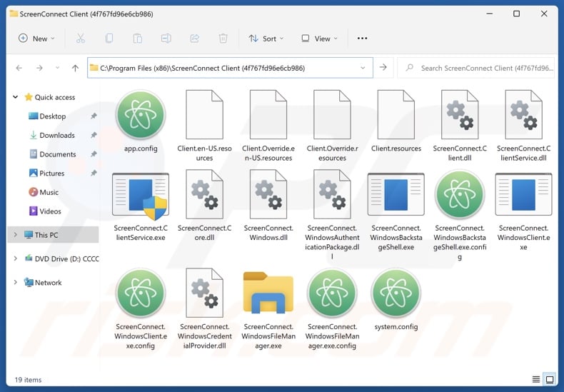The image size is (564, 392).
Task: Select ScreenConnect.WindowsBackstageShell.exe icon
Action: 396,194
